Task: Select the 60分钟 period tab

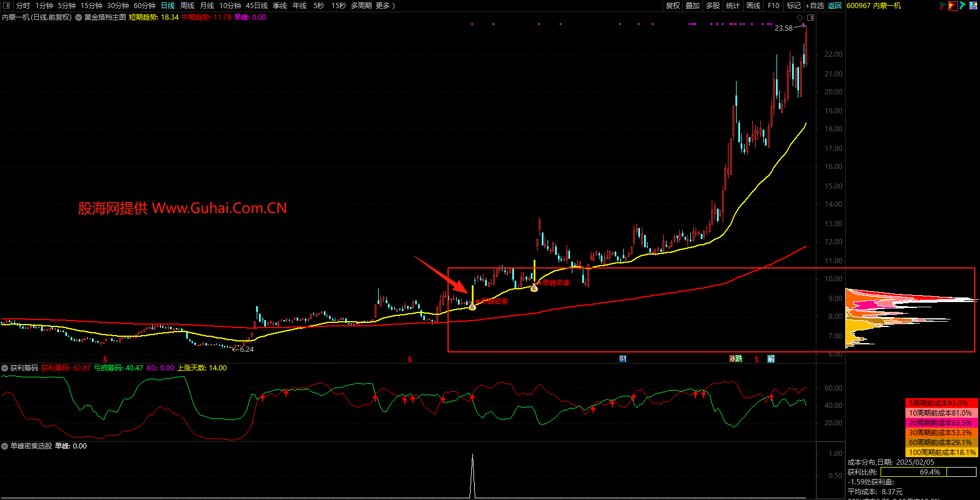Action: 145,6
